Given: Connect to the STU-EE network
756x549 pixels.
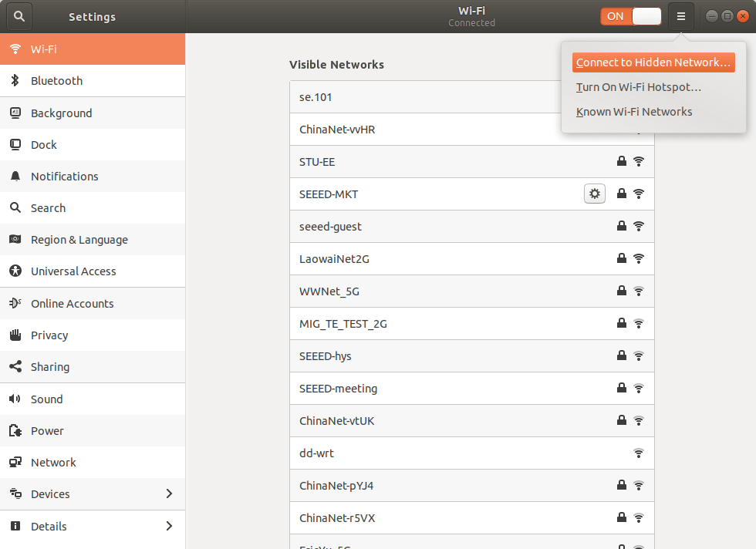Looking at the screenshot, I should click(472, 161).
